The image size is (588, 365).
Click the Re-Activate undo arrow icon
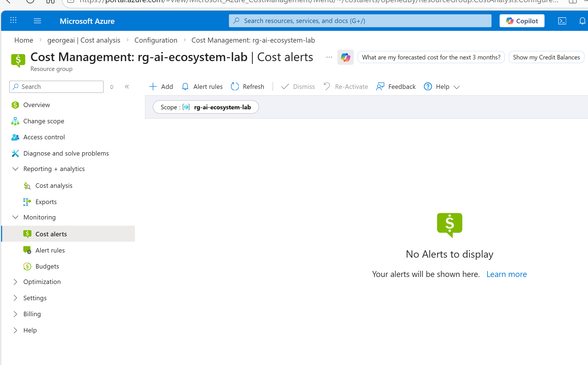click(327, 86)
